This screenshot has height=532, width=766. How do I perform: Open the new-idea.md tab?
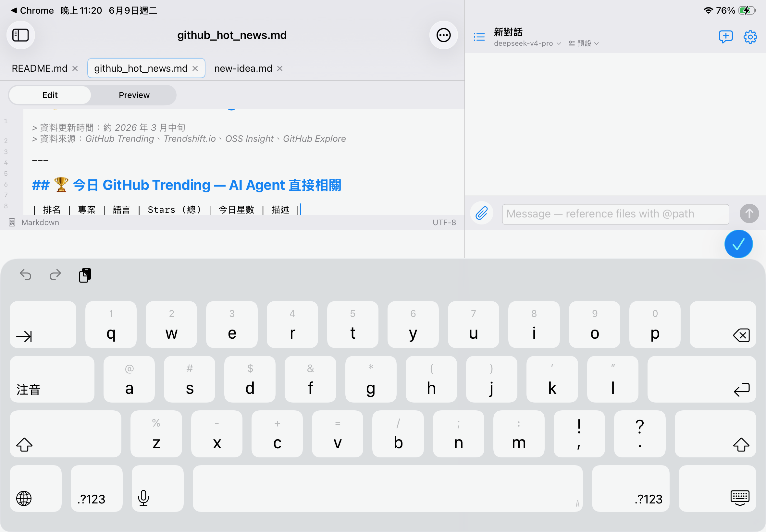pyautogui.click(x=243, y=68)
